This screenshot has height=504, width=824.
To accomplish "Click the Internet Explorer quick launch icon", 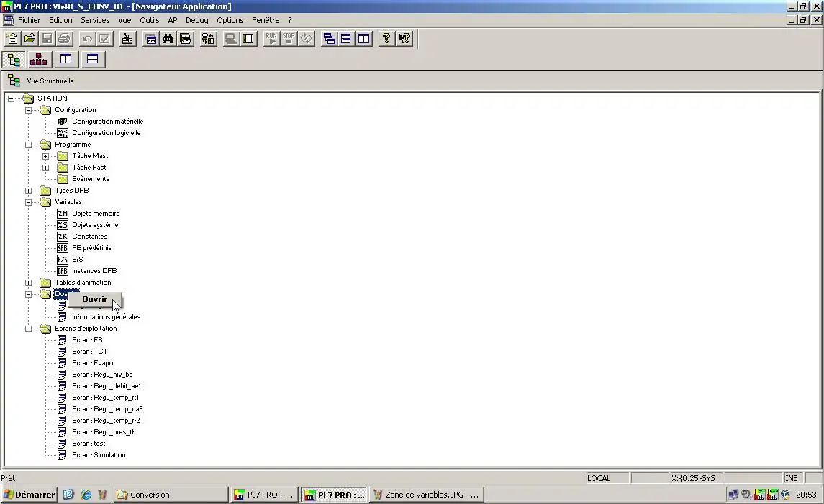I will [x=86, y=495].
